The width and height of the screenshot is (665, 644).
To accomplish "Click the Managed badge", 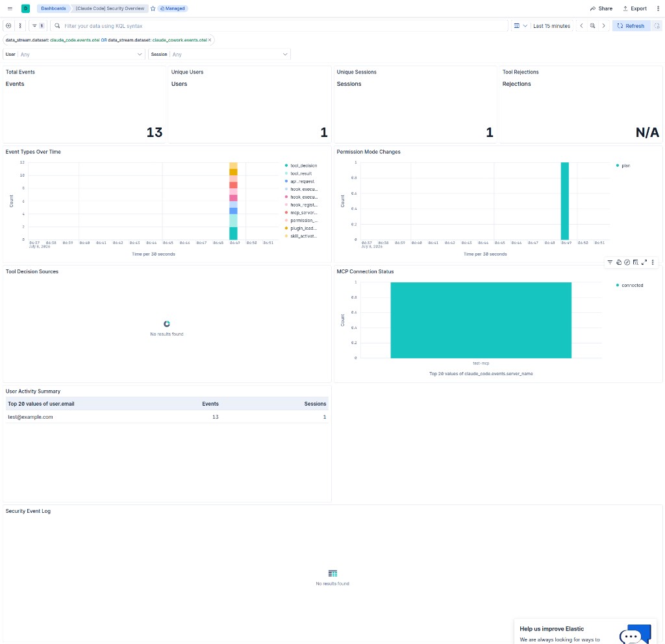I will tap(173, 8).
